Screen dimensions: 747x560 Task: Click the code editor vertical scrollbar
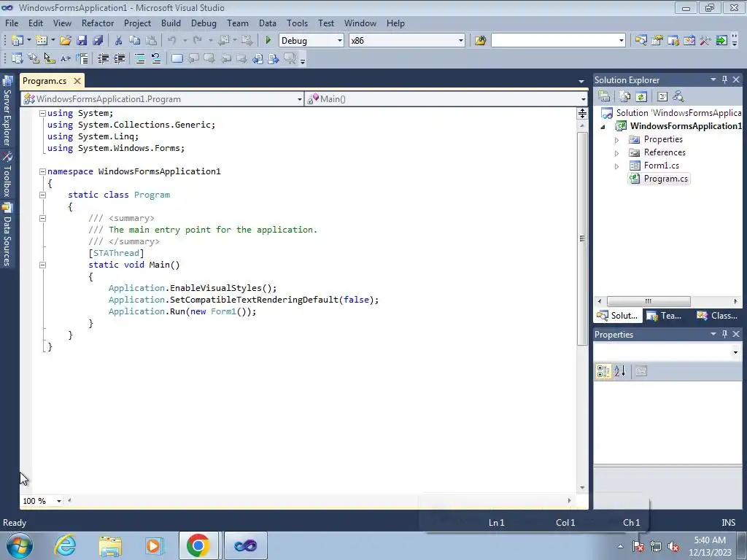(x=582, y=238)
